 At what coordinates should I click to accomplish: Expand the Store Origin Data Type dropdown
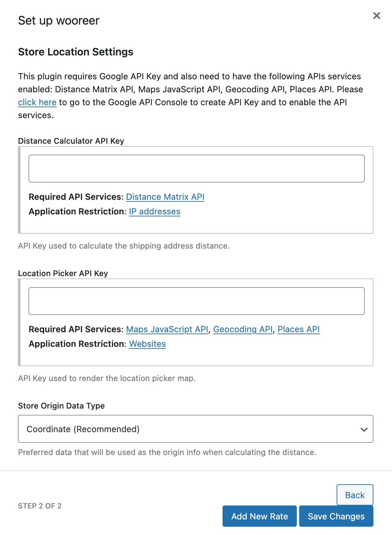[x=196, y=429]
